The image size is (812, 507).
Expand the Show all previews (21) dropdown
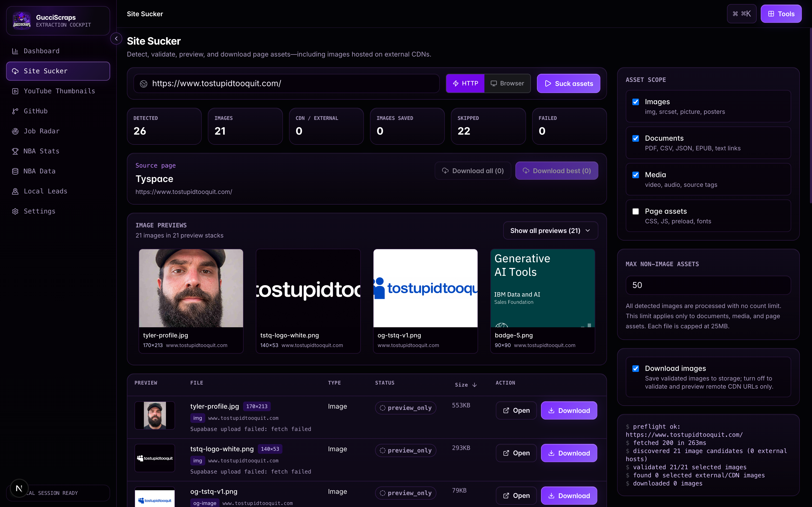pyautogui.click(x=550, y=231)
